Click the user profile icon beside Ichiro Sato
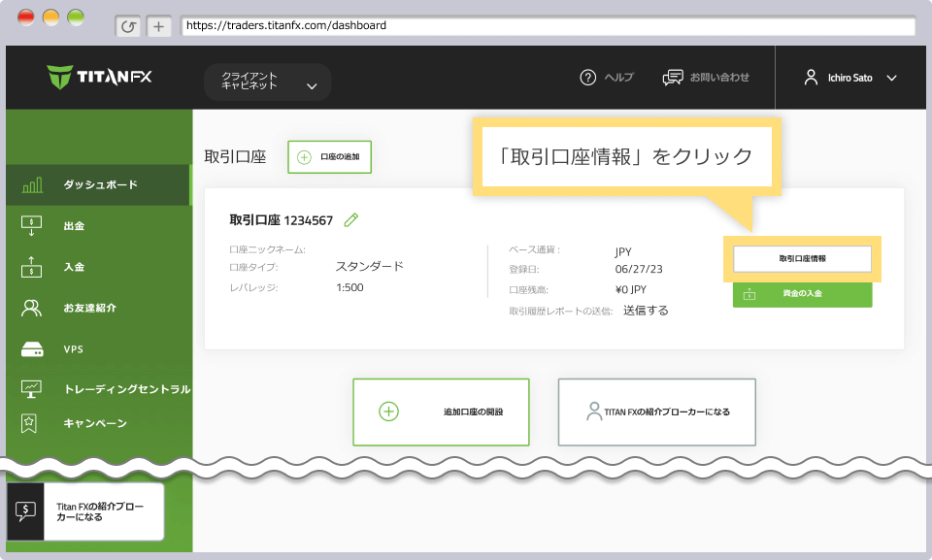The height and width of the screenshot is (560, 932). click(x=811, y=78)
